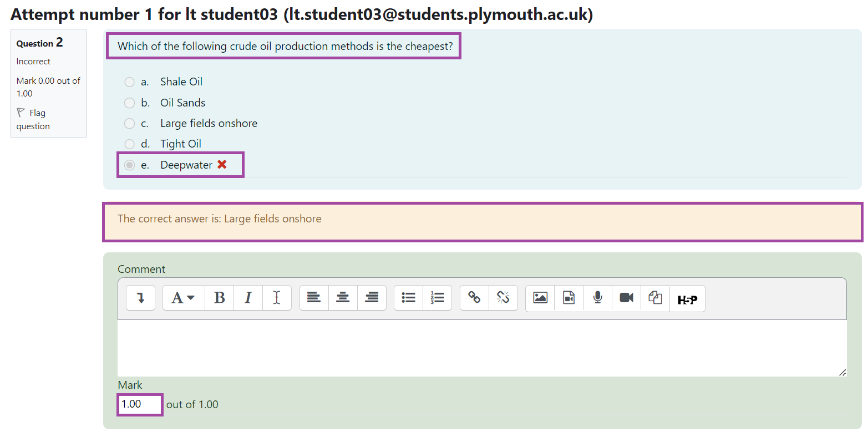Select answer c, Large fields onshore

pyautogui.click(x=129, y=123)
